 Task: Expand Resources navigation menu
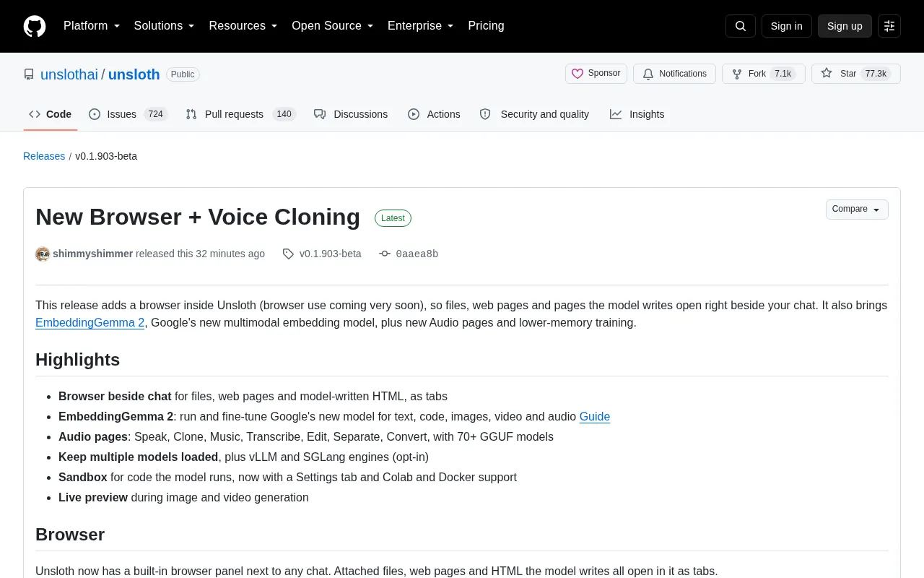click(243, 26)
